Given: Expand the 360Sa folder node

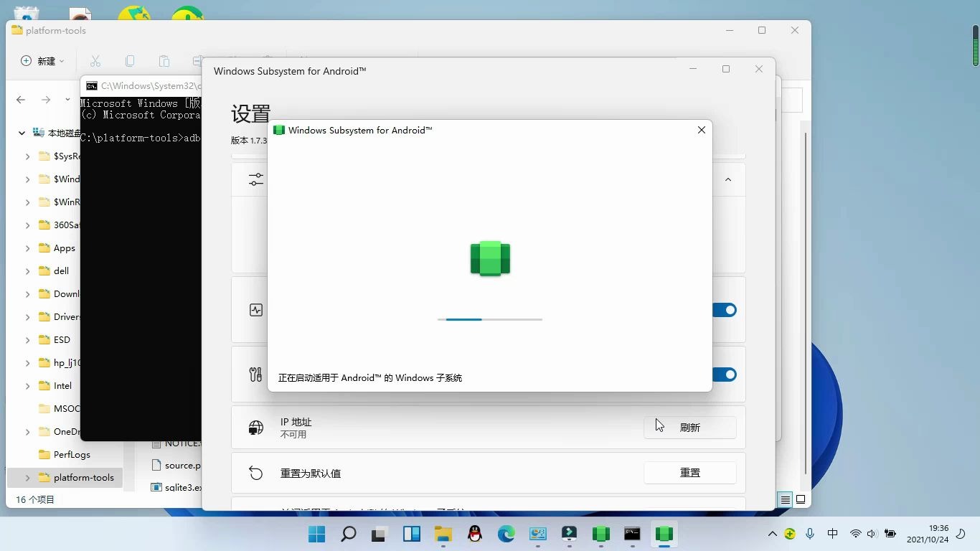Looking at the screenshot, I should click(27, 225).
